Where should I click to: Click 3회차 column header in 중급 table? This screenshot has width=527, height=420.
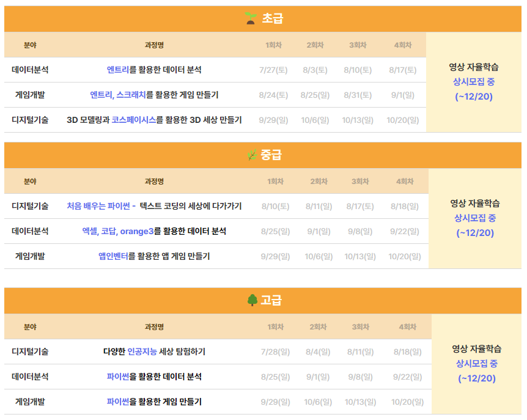[x=360, y=182]
